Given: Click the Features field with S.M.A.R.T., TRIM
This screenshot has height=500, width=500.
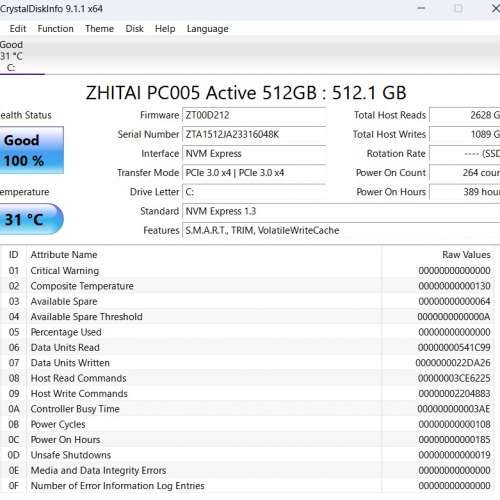Looking at the screenshot, I should 341,230.
